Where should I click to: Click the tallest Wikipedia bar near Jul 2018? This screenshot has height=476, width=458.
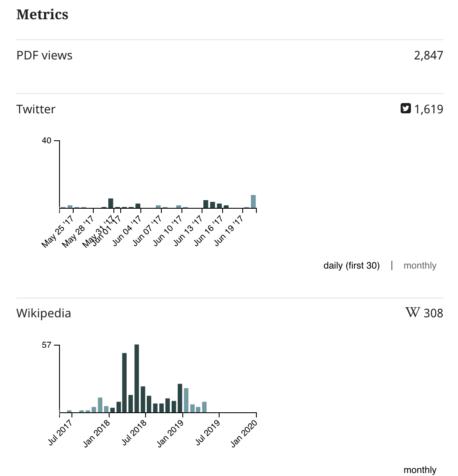[137, 378]
